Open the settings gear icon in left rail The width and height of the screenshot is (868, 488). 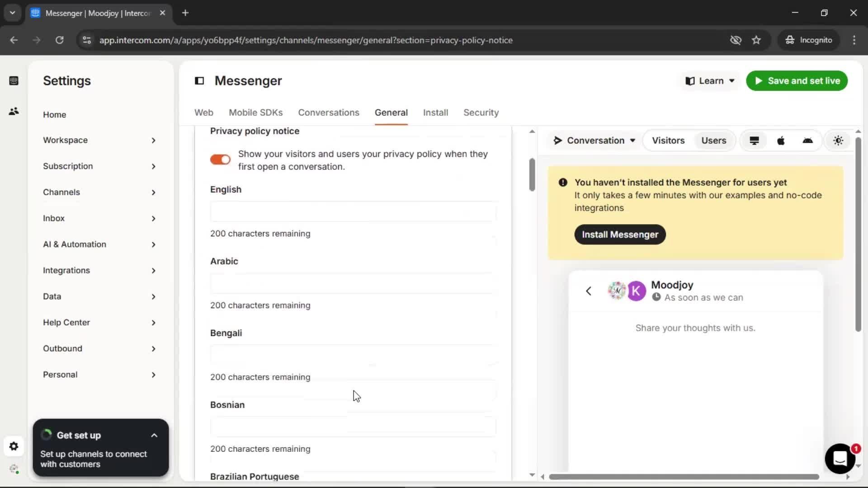coord(14,446)
